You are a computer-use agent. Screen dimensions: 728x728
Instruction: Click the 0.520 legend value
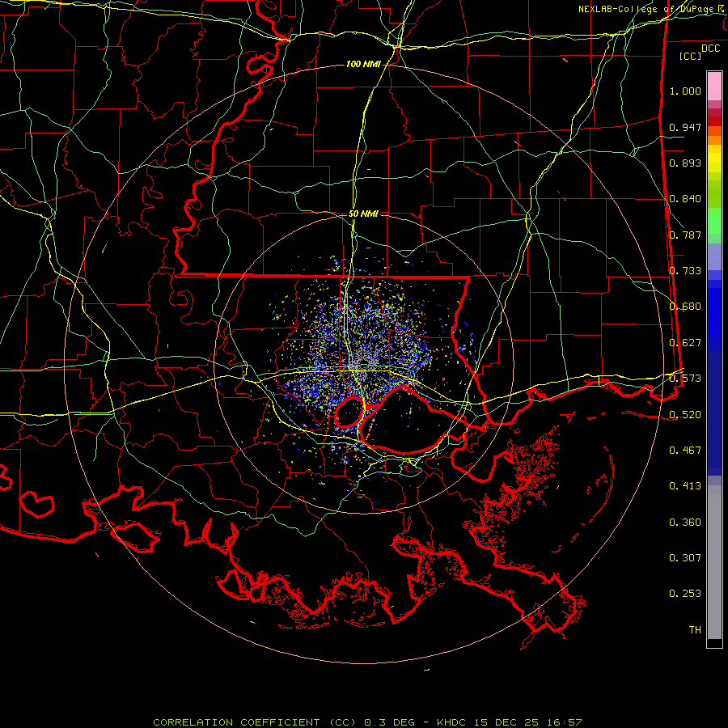[x=685, y=414]
